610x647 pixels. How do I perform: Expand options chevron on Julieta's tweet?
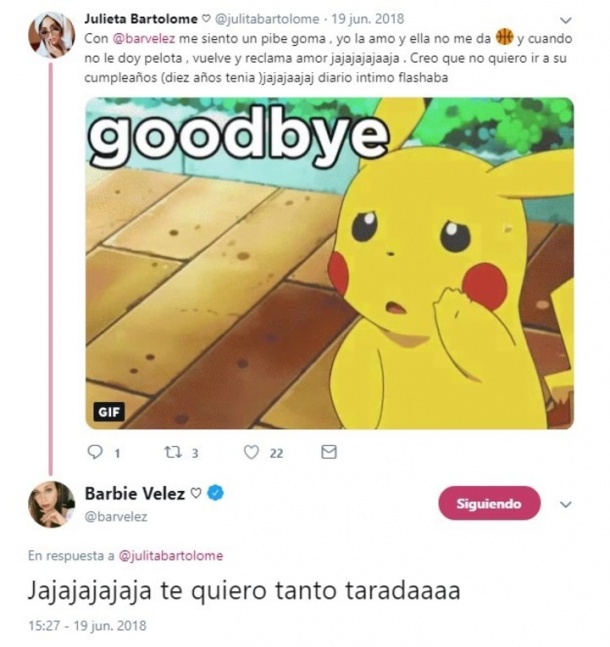(566, 20)
